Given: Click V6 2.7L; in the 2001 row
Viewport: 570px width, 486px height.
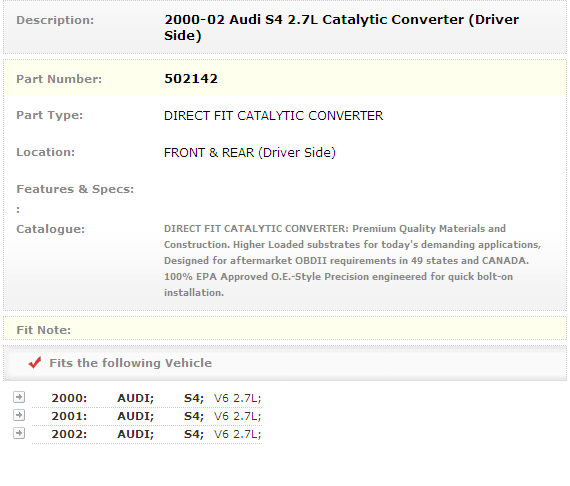Looking at the screenshot, I should (x=238, y=416).
